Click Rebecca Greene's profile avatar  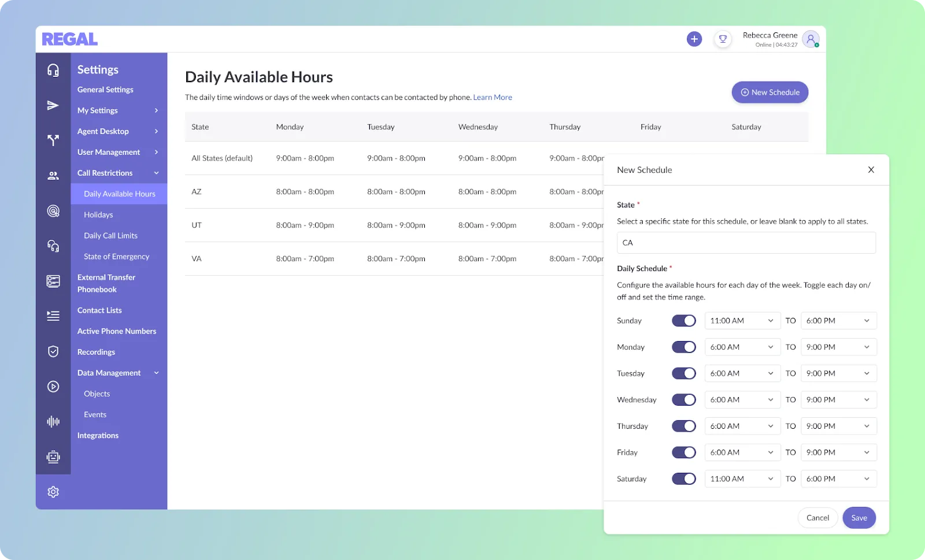coord(811,39)
